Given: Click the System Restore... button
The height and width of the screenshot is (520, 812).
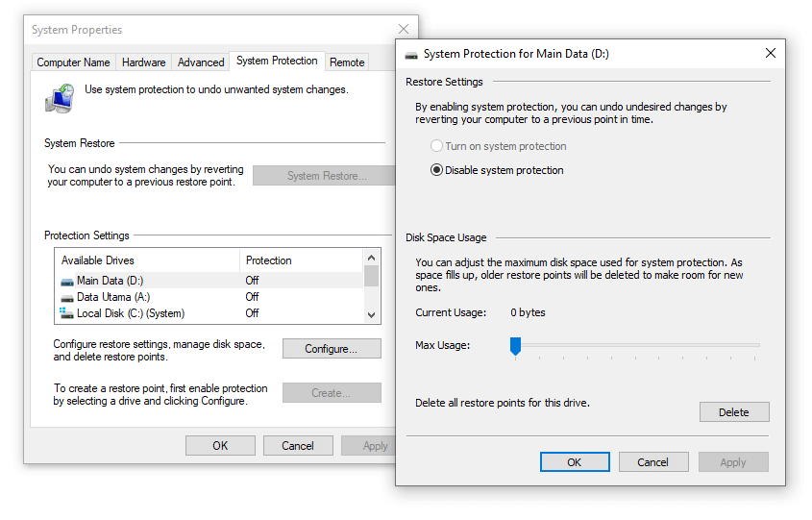Looking at the screenshot, I should 324,176.
